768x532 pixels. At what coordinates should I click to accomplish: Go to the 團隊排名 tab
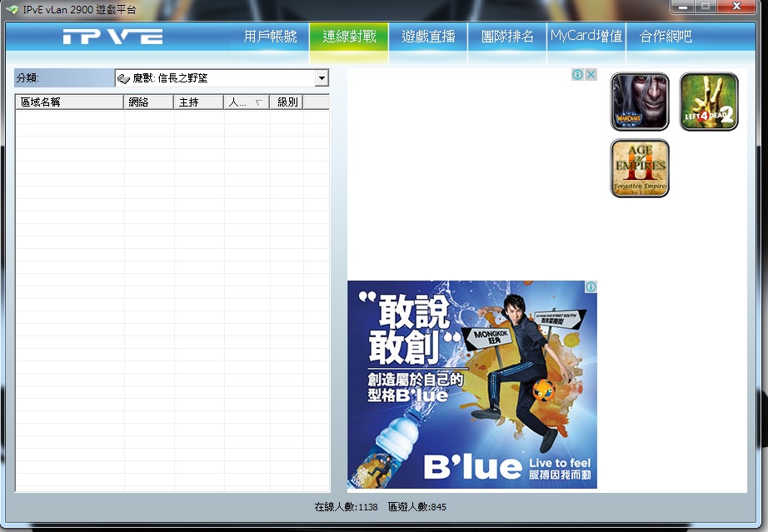point(507,37)
